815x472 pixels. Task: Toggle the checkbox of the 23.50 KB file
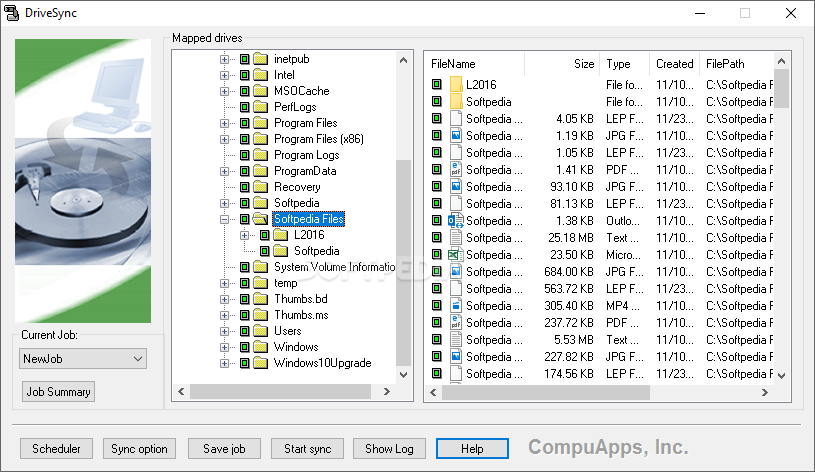(437, 255)
